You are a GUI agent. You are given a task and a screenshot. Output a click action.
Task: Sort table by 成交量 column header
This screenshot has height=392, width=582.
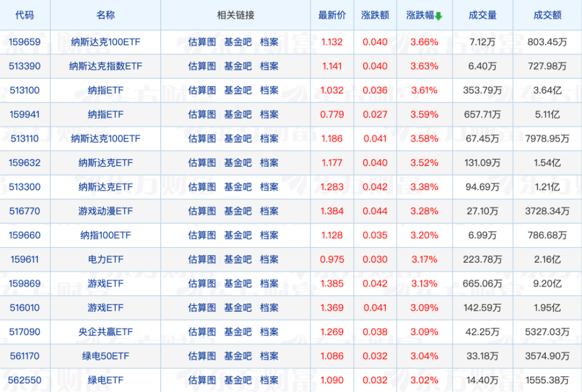482,15
